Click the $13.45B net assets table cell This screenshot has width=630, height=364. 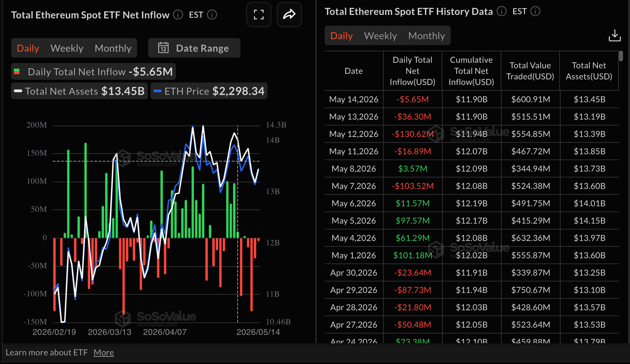[589, 99]
